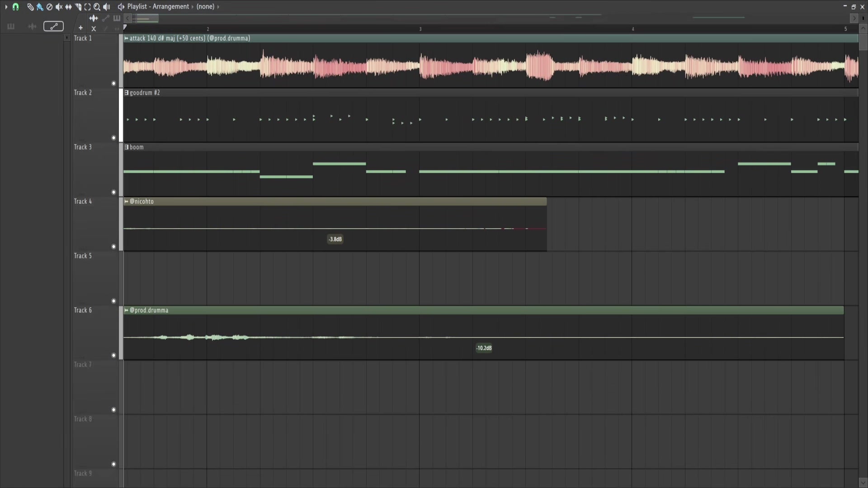Select the Track 4 label
868x488 pixels.
pyautogui.click(x=83, y=202)
